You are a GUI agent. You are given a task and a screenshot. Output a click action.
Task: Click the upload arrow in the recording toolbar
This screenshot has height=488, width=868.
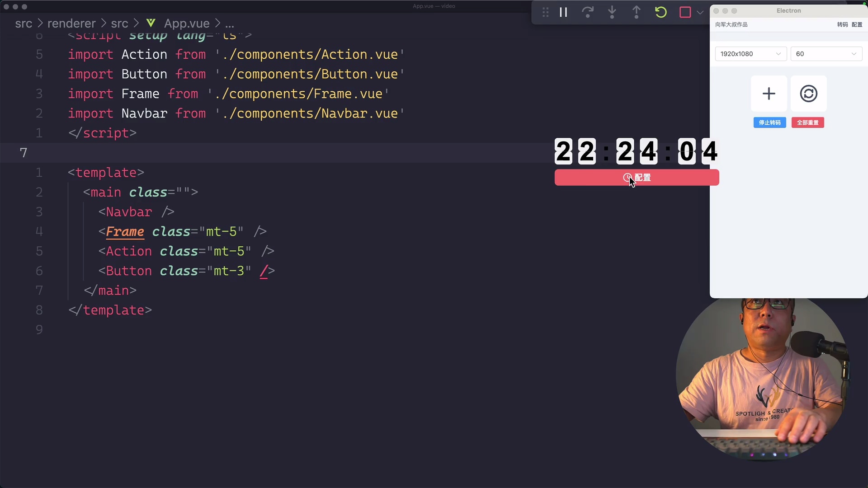point(636,12)
